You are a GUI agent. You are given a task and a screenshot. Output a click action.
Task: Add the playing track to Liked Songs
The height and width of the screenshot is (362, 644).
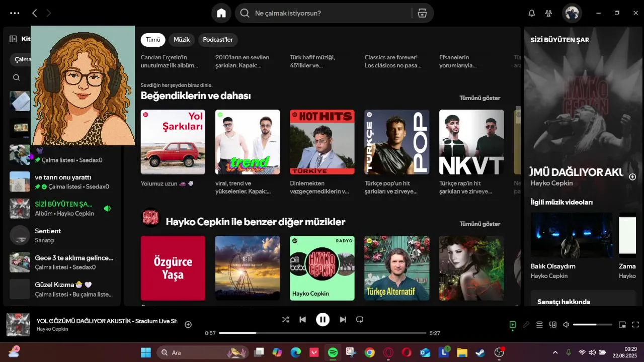coord(188,325)
